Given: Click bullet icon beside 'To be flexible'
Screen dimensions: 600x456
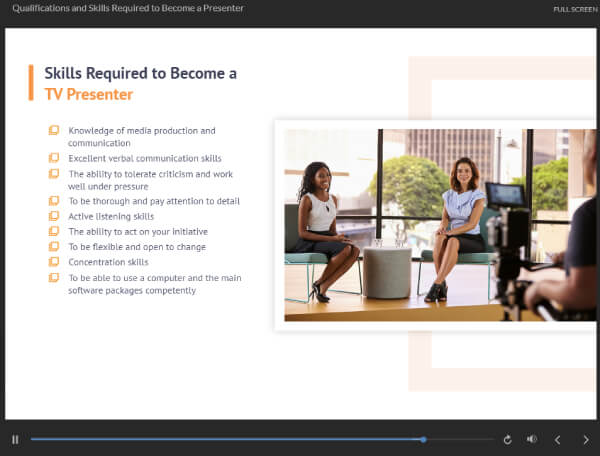Looking at the screenshot, I should pyautogui.click(x=54, y=247).
